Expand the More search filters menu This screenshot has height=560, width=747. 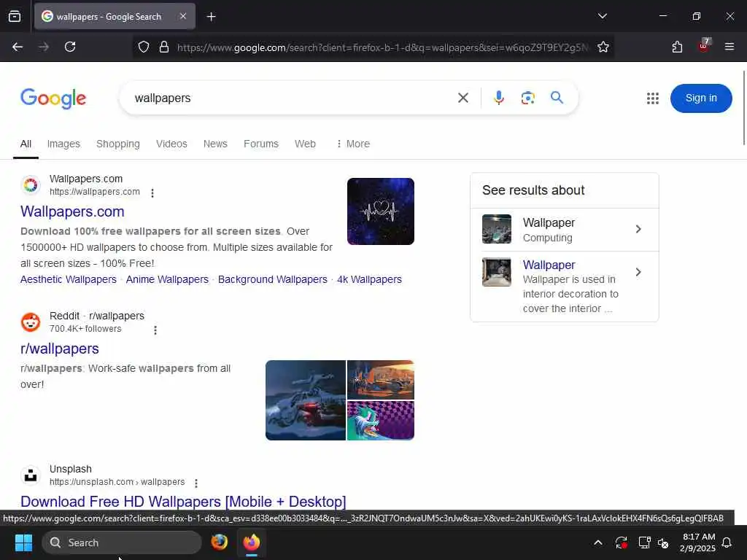coord(353,144)
